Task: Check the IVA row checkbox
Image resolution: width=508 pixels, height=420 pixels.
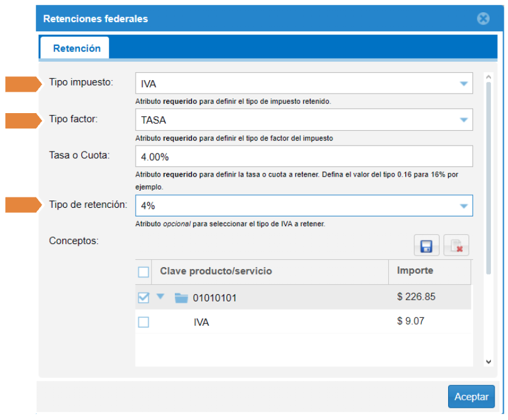Action: point(144,322)
